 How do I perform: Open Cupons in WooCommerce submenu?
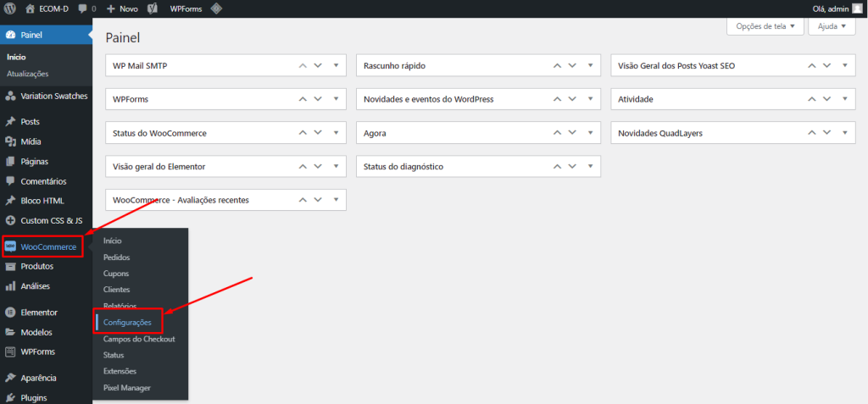coord(116,274)
